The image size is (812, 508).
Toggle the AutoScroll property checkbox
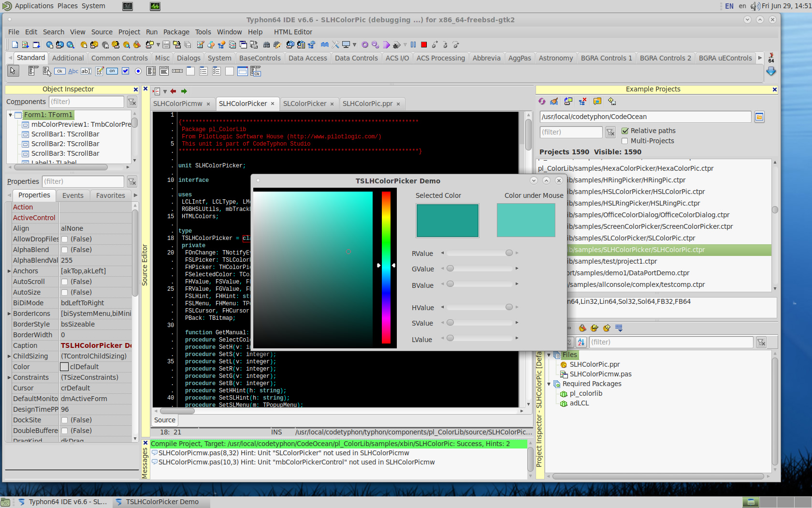tap(64, 282)
